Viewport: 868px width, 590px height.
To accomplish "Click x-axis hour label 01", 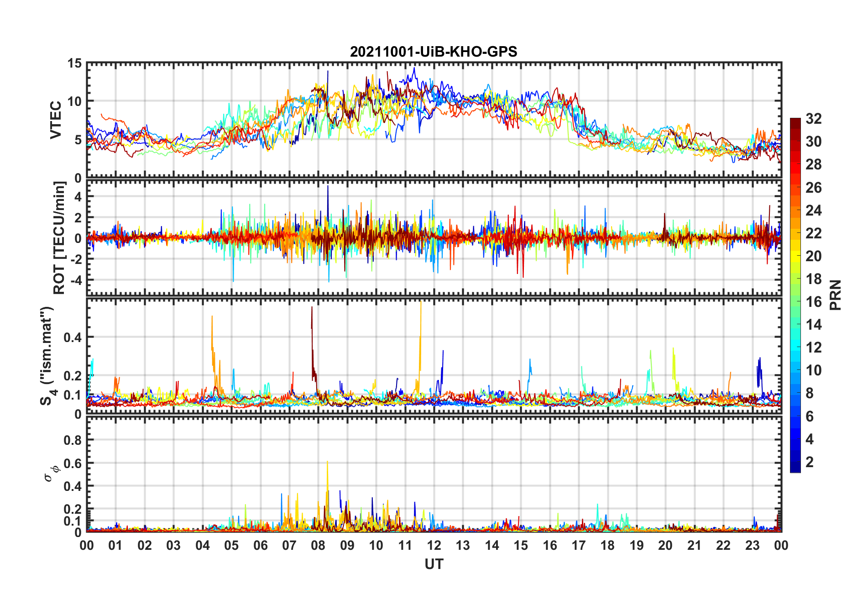I will pos(115,545).
